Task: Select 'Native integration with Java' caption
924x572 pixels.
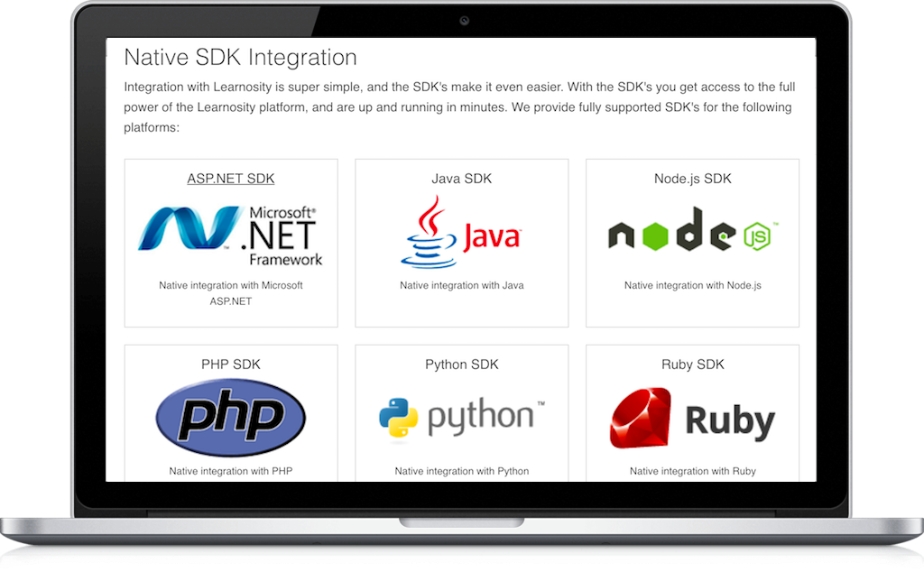Action: pyautogui.click(x=461, y=285)
